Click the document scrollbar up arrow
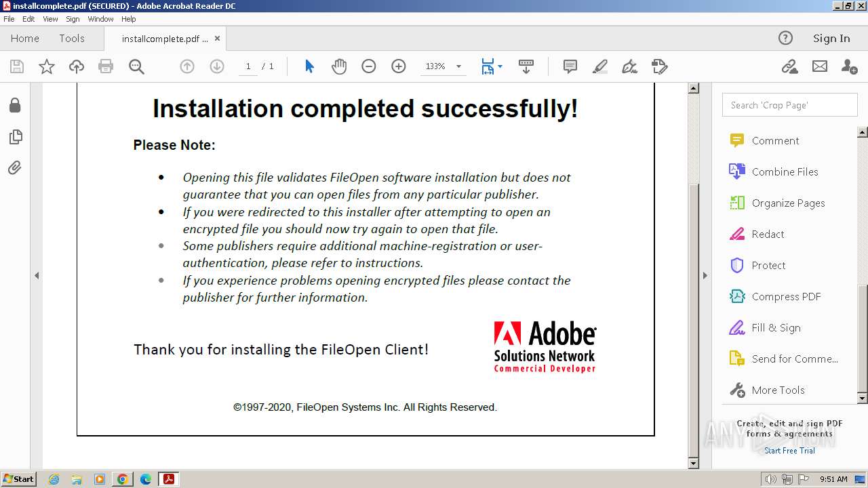This screenshot has height=488, width=868. 694,88
